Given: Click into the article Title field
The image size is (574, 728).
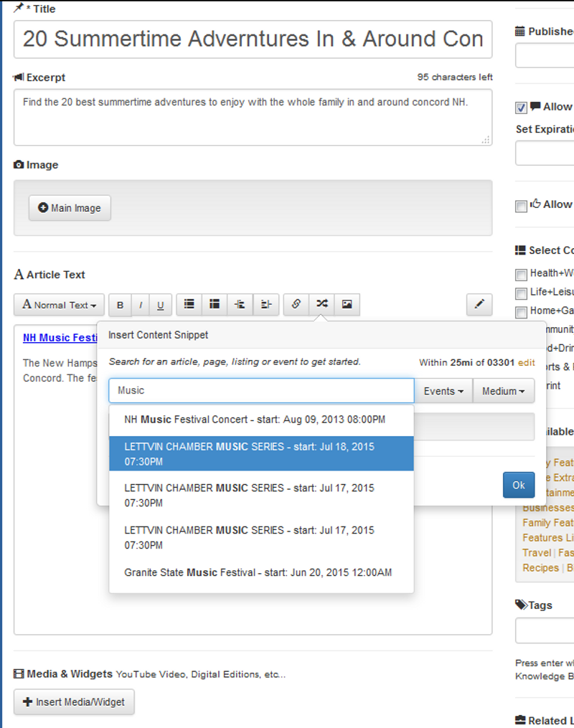Looking at the screenshot, I should tap(253, 39).
